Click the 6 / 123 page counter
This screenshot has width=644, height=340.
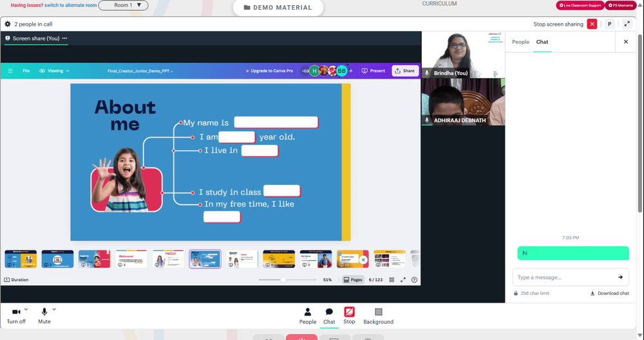pos(375,279)
